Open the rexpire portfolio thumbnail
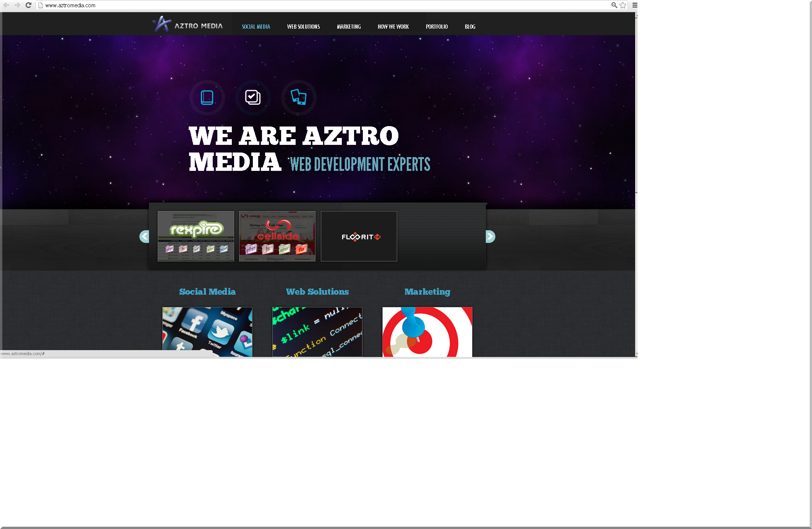 (x=196, y=236)
